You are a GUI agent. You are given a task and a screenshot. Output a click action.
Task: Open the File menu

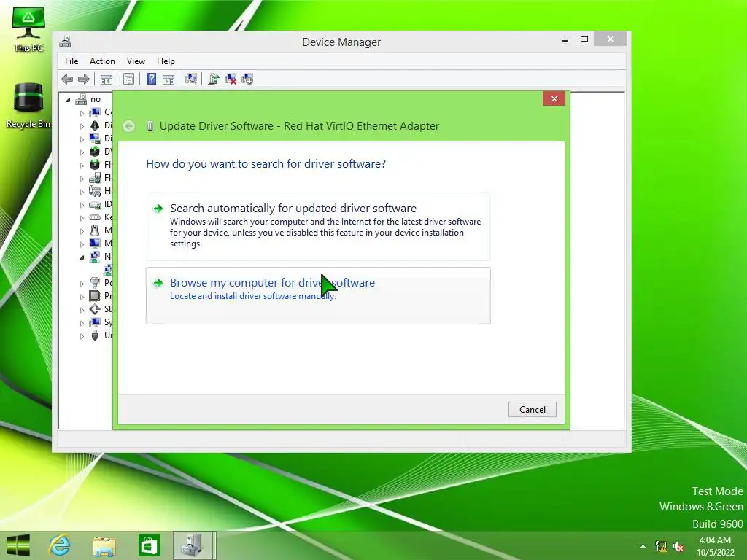tap(71, 61)
